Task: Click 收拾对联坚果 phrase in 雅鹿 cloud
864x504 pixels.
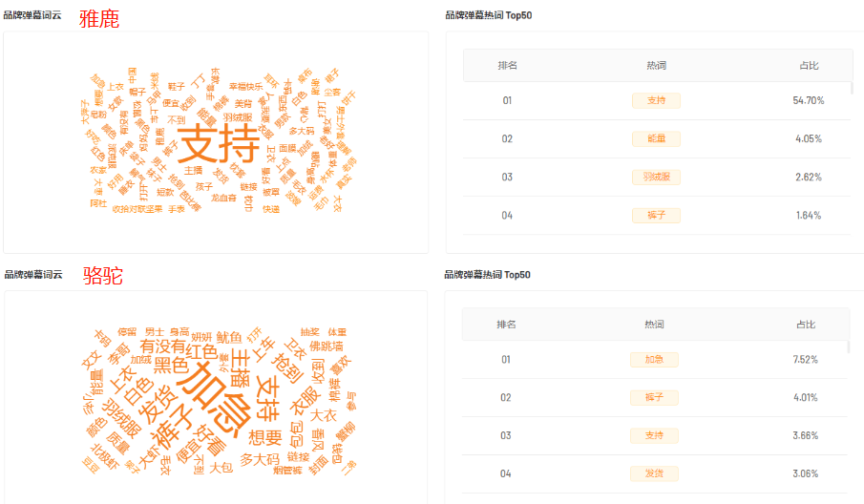Action: (x=137, y=209)
